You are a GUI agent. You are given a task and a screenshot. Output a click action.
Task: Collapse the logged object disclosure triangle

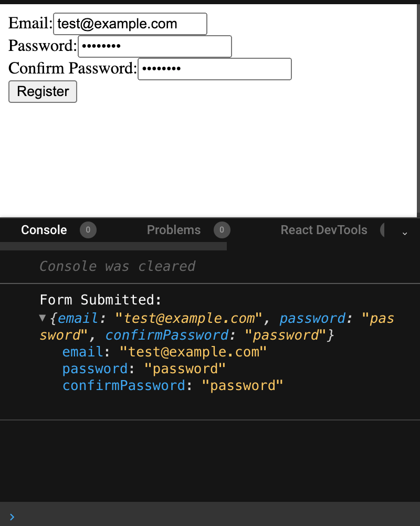(x=43, y=318)
